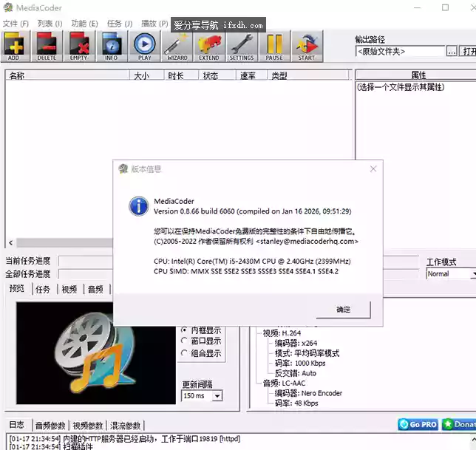Click the preview thumbnail image
This screenshot has height=450, width=476.
point(96,353)
